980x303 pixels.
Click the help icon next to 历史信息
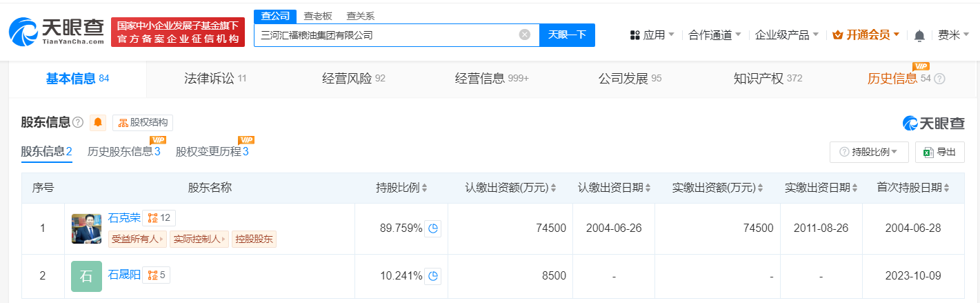tap(939, 79)
